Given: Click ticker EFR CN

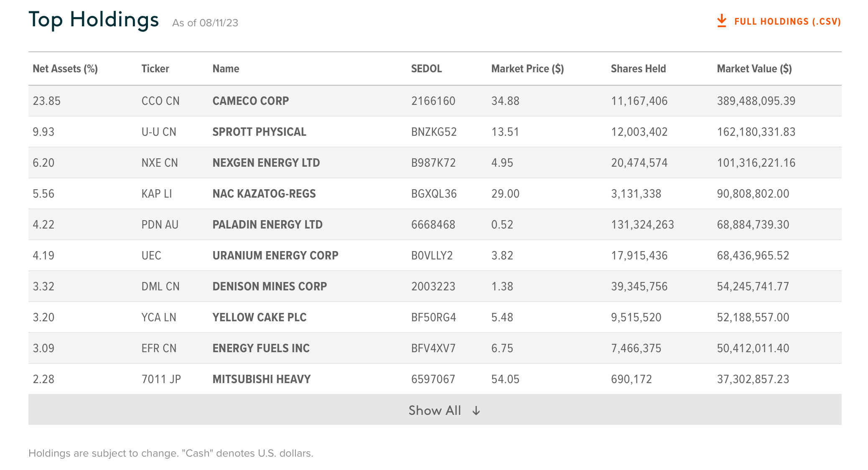Looking at the screenshot, I should click(159, 348).
